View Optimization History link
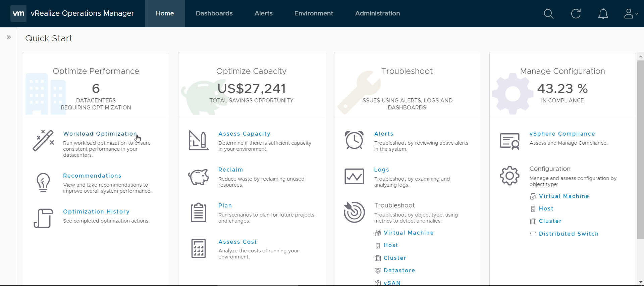The height and width of the screenshot is (286, 644). [96, 211]
